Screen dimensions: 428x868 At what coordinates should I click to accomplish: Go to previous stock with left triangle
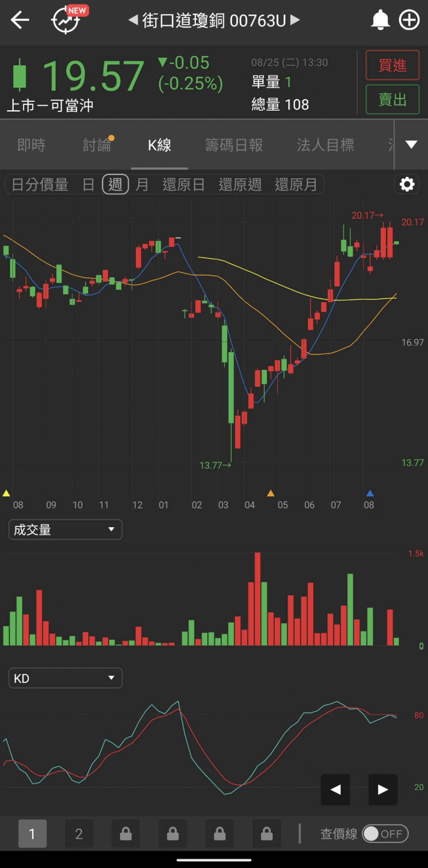(133, 20)
